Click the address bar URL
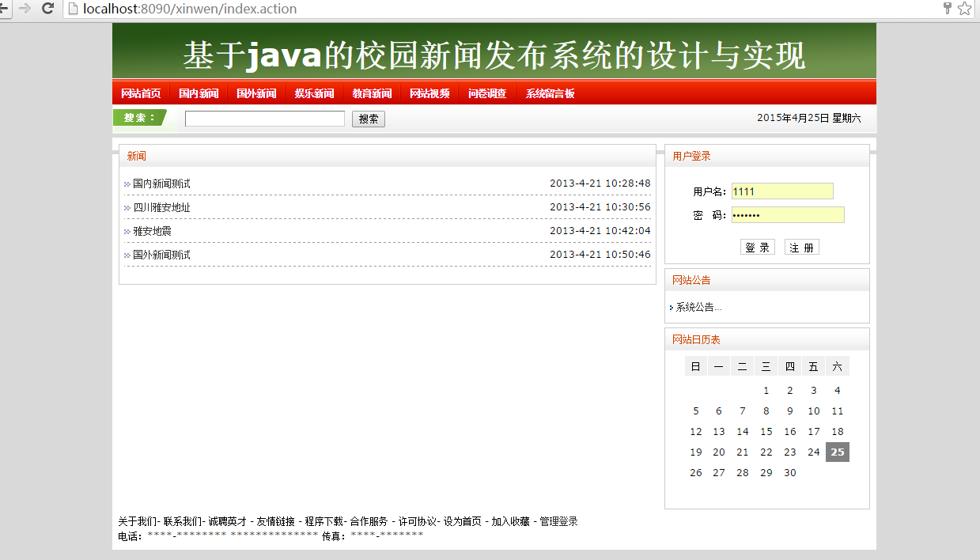Image resolution: width=980 pixels, height=560 pixels. point(190,9)
